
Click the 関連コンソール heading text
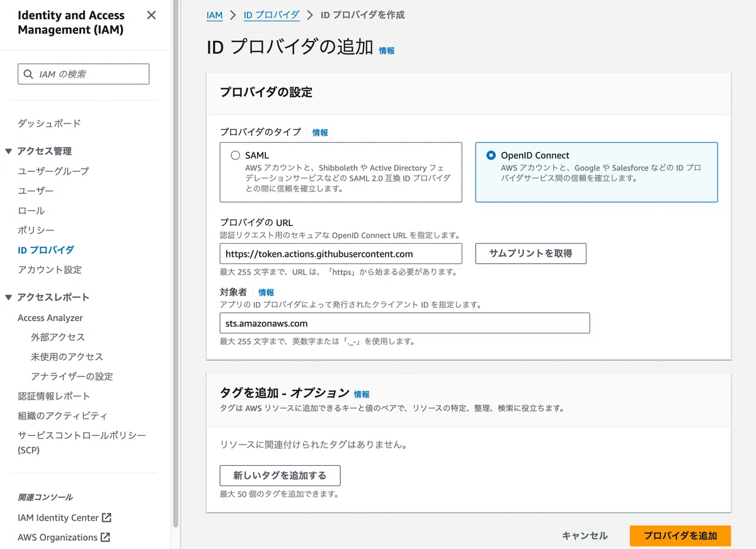pyautogui.click(x=45, y=497)
